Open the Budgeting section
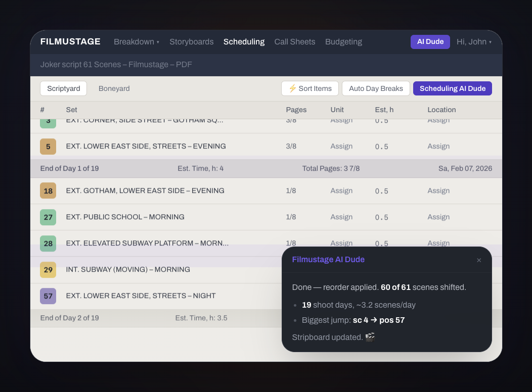532x392 pixels. (343, 41)
